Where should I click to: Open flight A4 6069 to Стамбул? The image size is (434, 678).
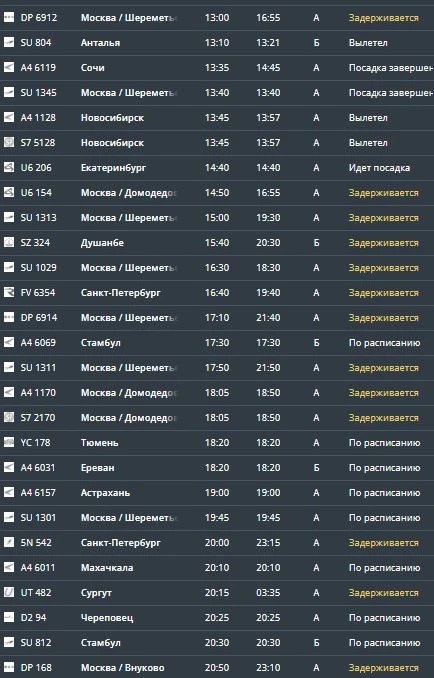(x=217, y=342)
